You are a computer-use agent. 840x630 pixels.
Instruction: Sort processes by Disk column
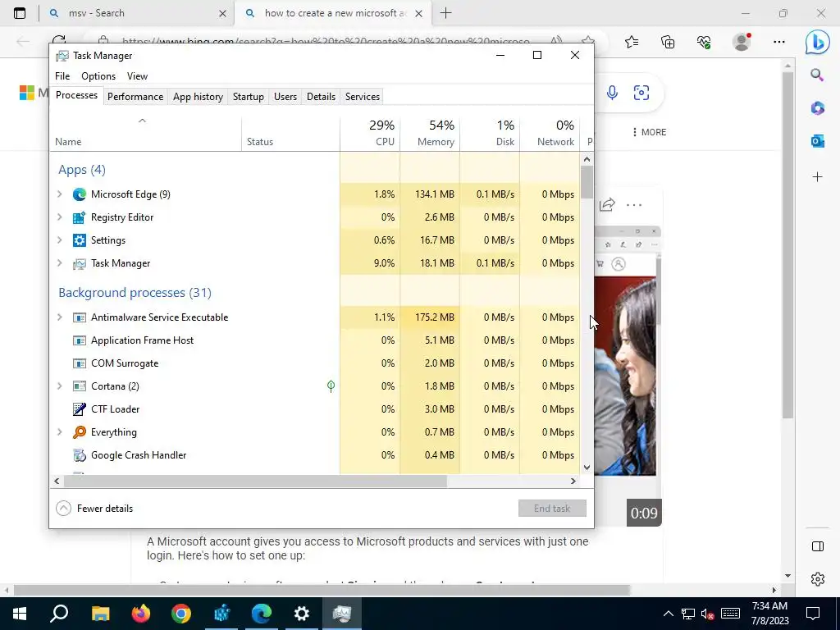click(x=491, y=133)
